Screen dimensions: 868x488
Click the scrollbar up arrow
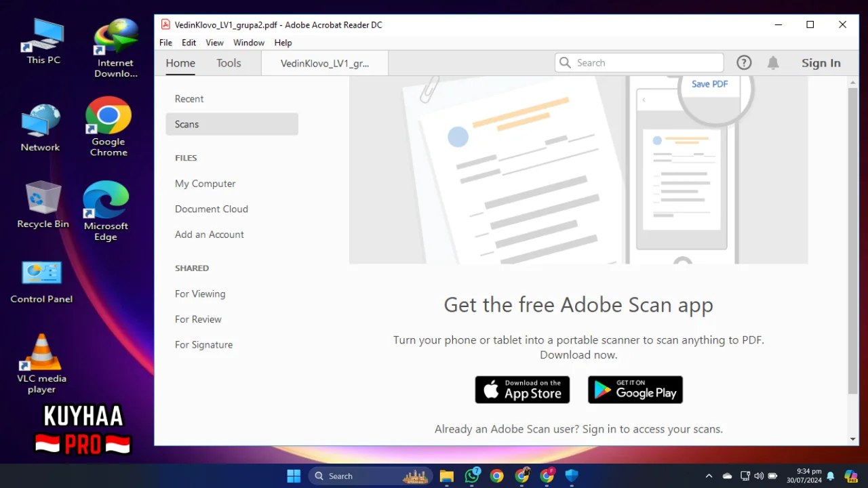coord(853,82)
